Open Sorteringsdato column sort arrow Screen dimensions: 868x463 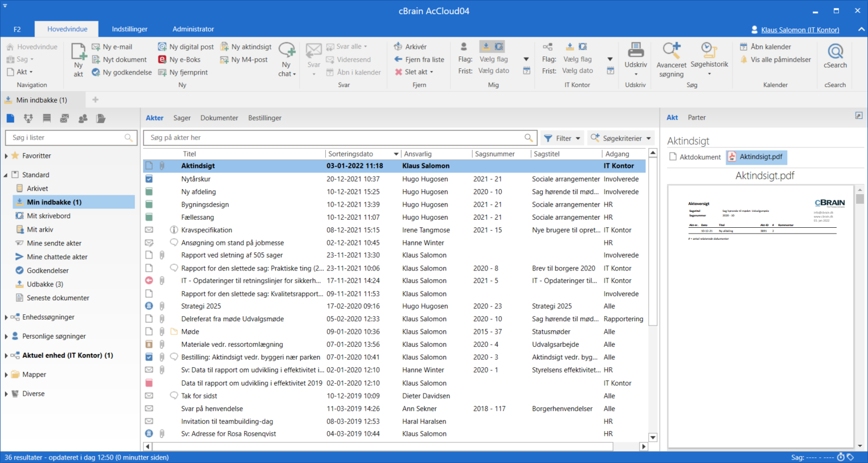(396, 154)
